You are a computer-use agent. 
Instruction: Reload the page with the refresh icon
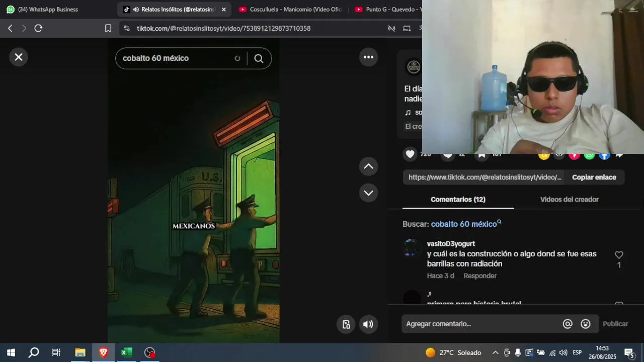[x=38, y=28]
